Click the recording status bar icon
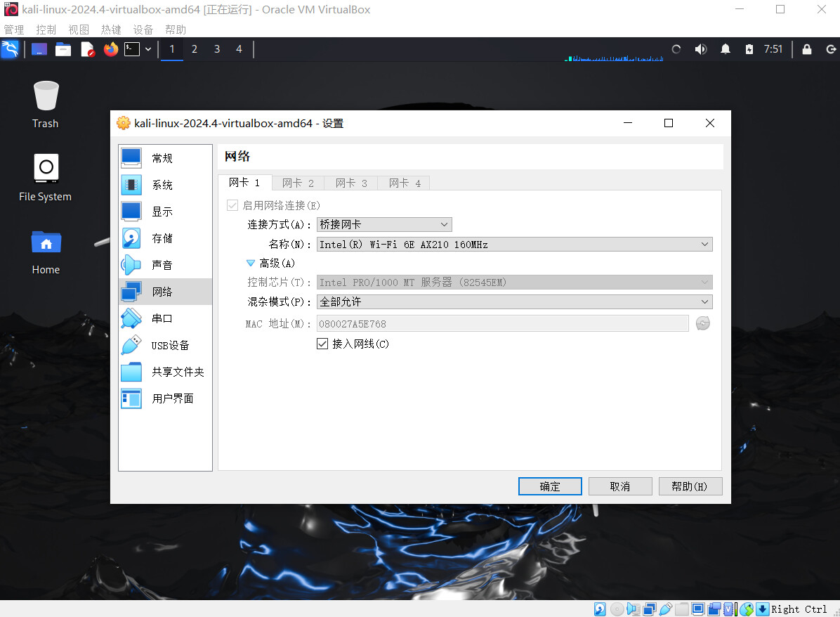Viewport: 840px width, 617px height. (x=714, y=609)
